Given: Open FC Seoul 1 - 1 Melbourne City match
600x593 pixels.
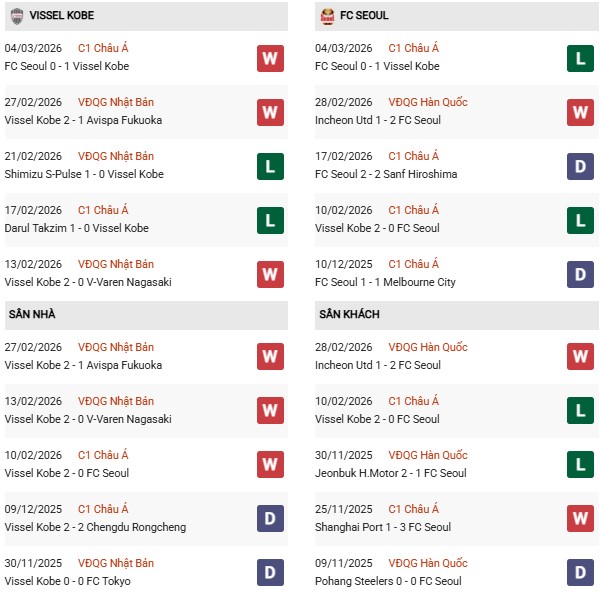Looking at the screenshot, I should pos(384,282).
